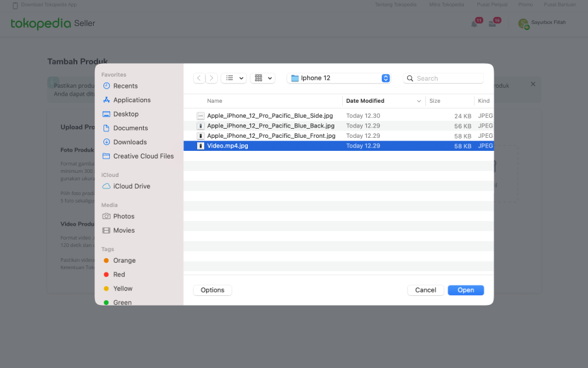Open the Iphone 12 folder path popup
The image size is (588, 368).
(x=339, y=78)
